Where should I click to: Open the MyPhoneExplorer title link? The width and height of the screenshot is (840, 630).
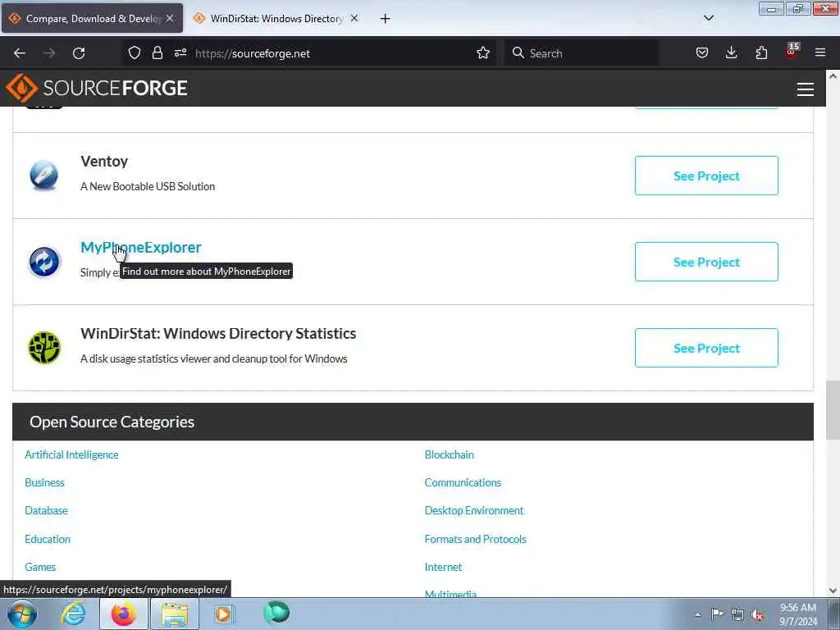pos(141,247)
